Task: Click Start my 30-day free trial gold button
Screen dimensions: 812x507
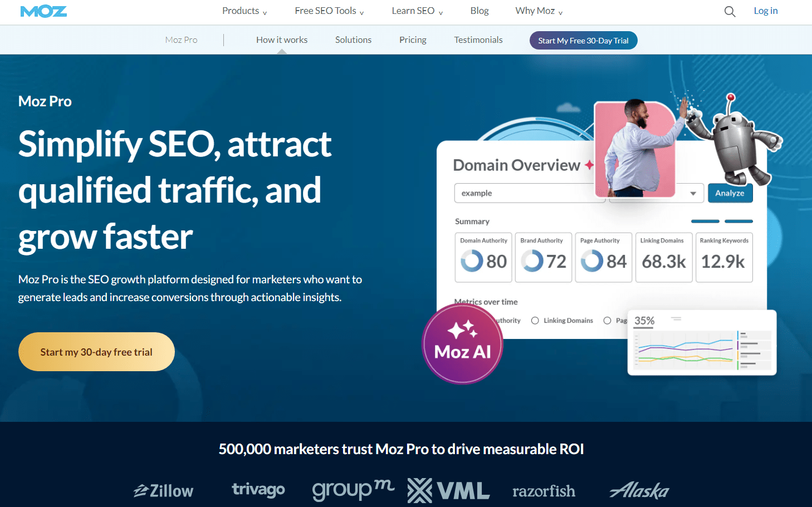Action: pyautogui.click(x=96, y=352)
